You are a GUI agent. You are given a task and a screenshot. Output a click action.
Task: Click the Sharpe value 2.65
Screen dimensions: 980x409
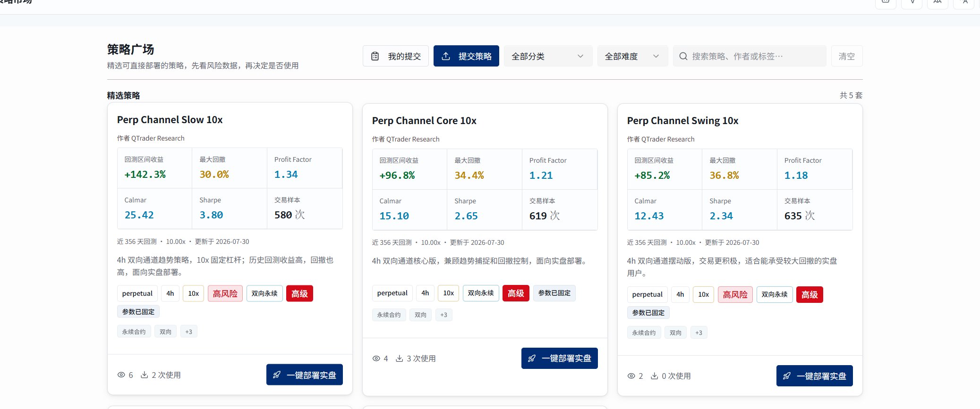[x=466, y=216]
